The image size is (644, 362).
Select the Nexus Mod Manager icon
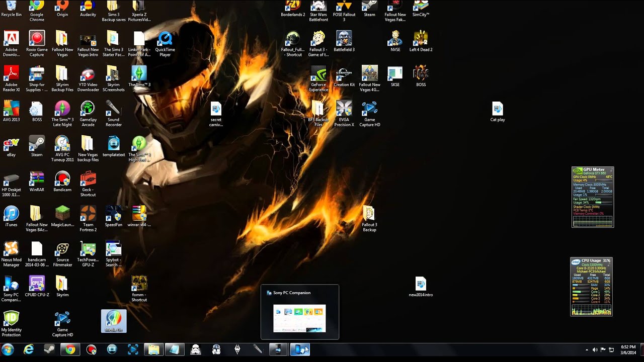point(11,254)
